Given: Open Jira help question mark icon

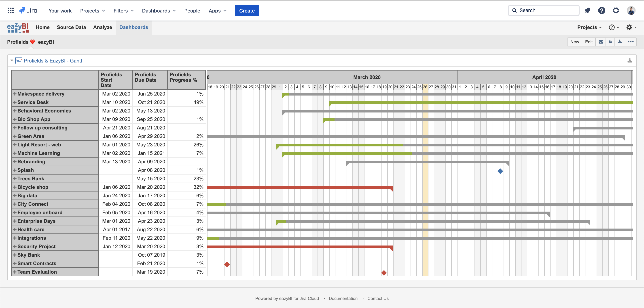Looking at the screenshot, I should 602,10.
